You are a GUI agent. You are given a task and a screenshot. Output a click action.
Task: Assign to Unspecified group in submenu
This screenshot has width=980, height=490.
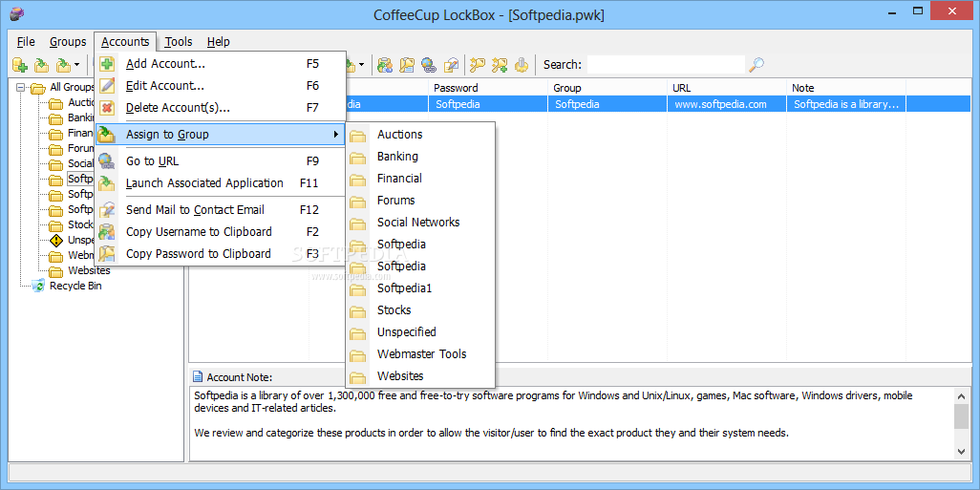[420, 331]
